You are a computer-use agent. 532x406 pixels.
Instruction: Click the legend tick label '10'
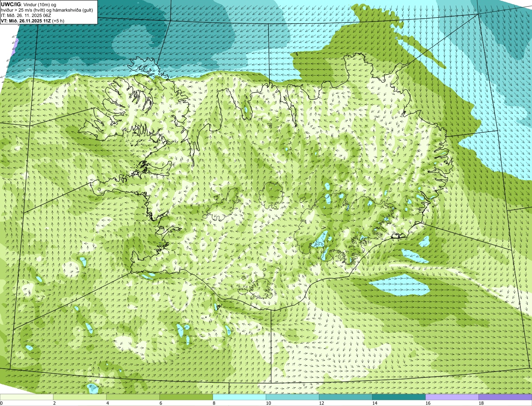tap(268, 403)
